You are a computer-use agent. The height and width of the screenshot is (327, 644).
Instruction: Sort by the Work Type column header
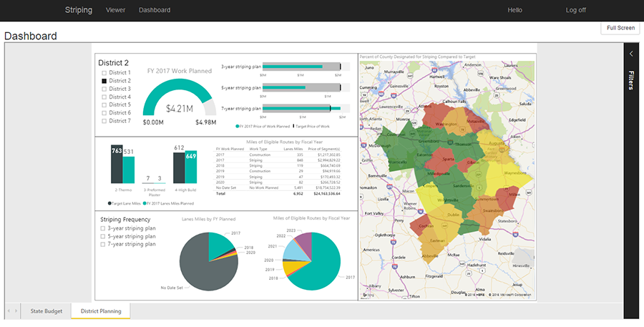coord(258,149)
